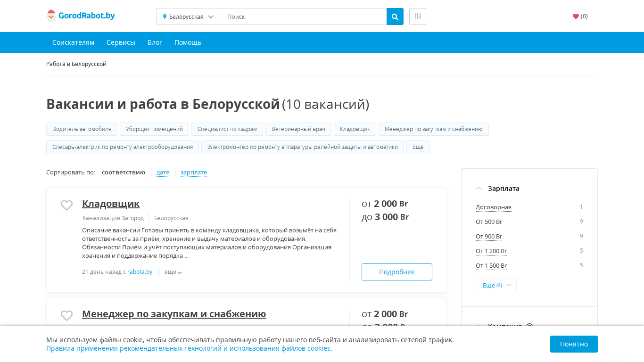Open Кладовщик vacancy title

click(111, 204)
